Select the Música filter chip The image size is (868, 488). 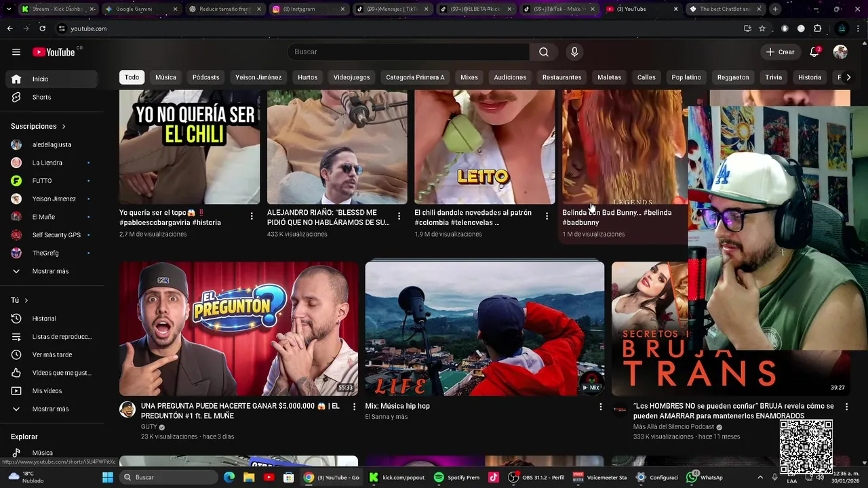point(165,77)
